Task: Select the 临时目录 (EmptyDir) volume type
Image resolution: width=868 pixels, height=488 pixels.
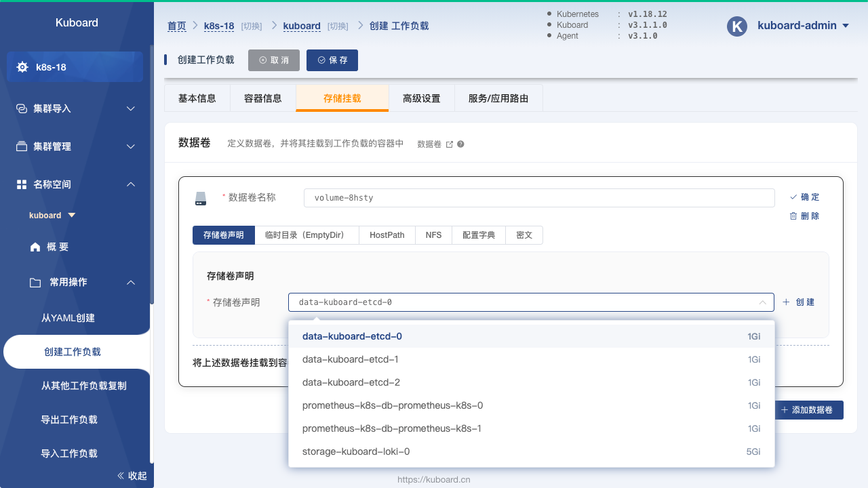Action: click(307, 235)
